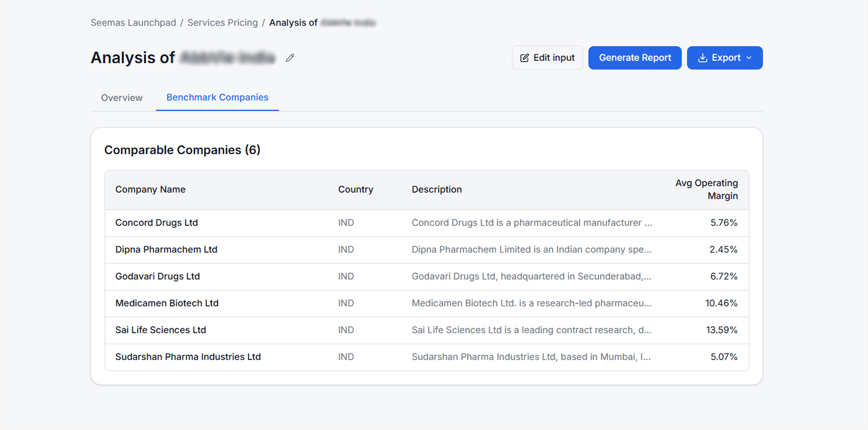
Task: Click the Sai Life Sciences description
Action: pos(532,330)
